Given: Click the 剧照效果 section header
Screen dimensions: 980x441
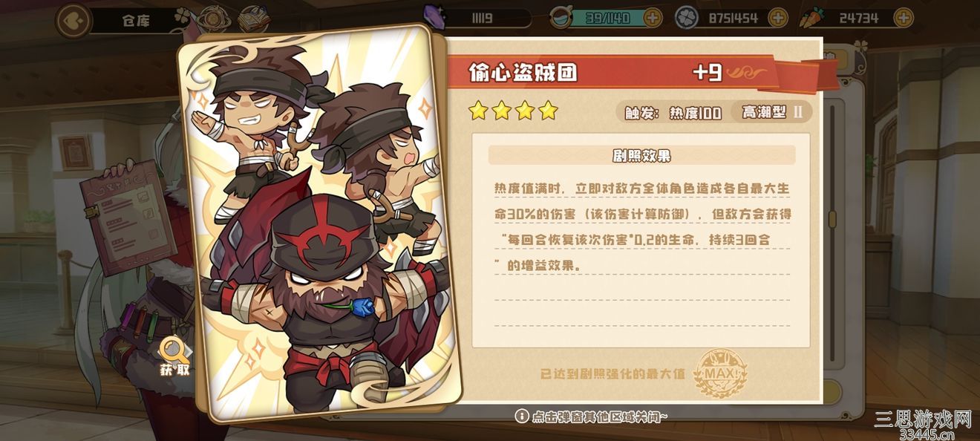Looking at the screenshot, I should pos(641,155).
